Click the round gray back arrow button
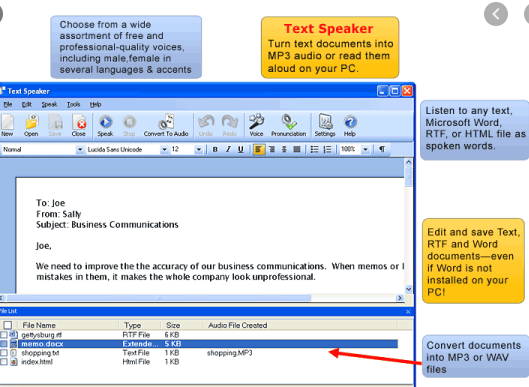The height and width of the screenshot is (387, 529). (x=496, y=14)
